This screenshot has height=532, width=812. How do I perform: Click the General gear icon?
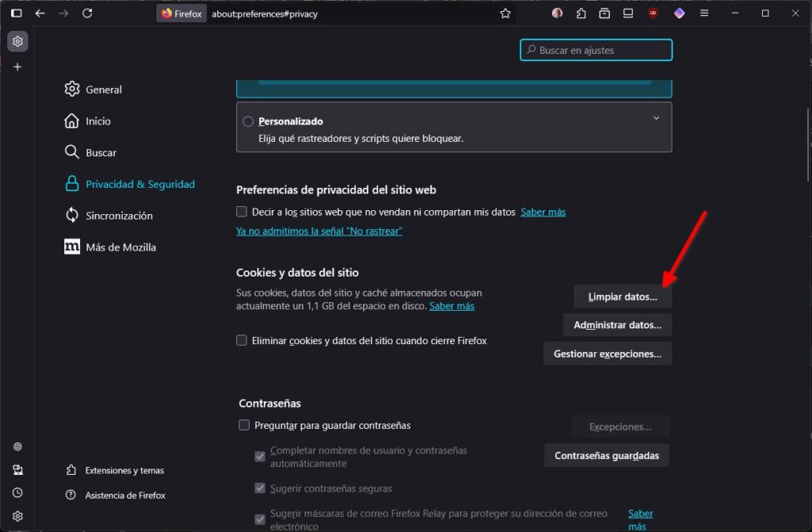click(x=72, y=89)
